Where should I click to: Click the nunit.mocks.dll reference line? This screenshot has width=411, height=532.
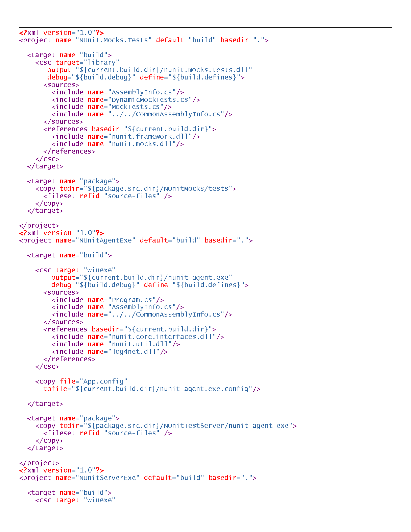118,144
